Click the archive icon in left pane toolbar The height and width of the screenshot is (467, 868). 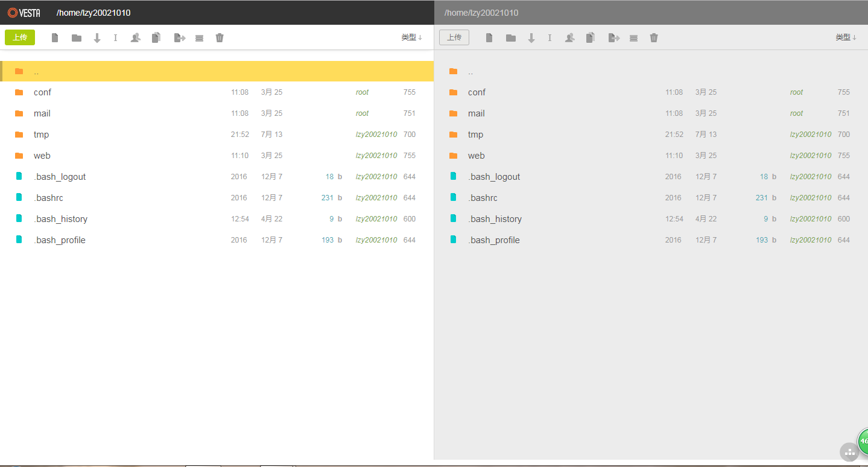coord(199,38)
